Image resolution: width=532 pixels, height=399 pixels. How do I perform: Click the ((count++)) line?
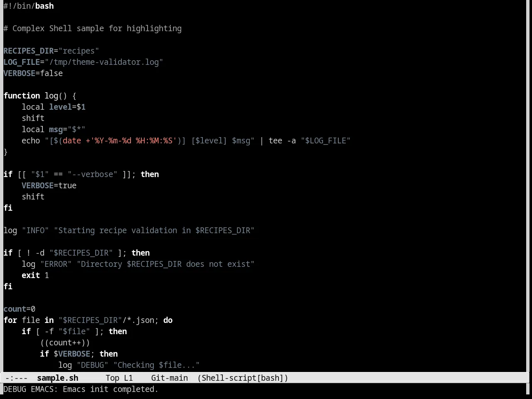coord(65,342)
